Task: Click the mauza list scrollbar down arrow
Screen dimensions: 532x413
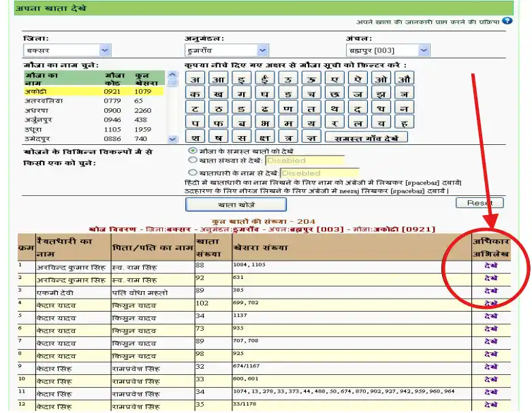Action: point(172,139)
